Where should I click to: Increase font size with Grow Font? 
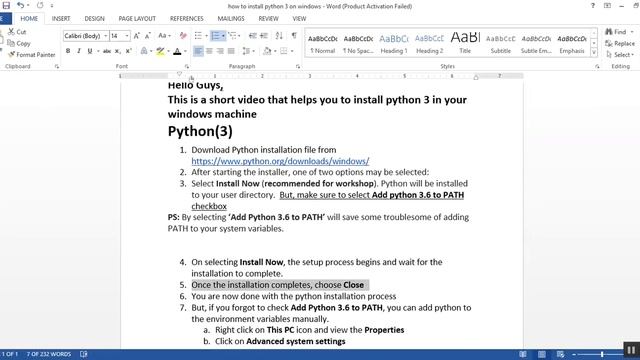137,36
